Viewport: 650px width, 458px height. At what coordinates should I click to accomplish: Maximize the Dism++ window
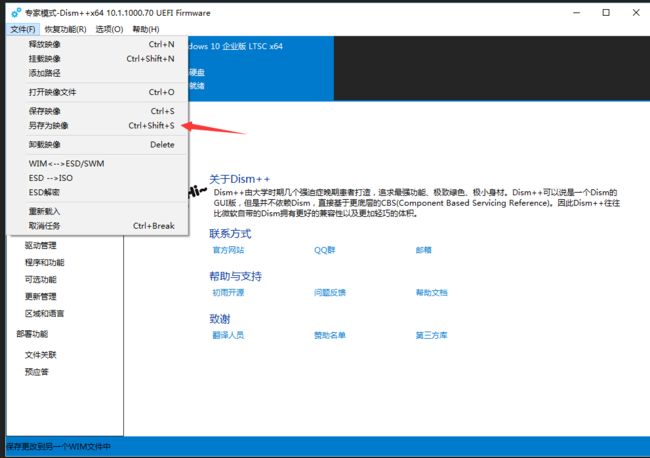606,13
